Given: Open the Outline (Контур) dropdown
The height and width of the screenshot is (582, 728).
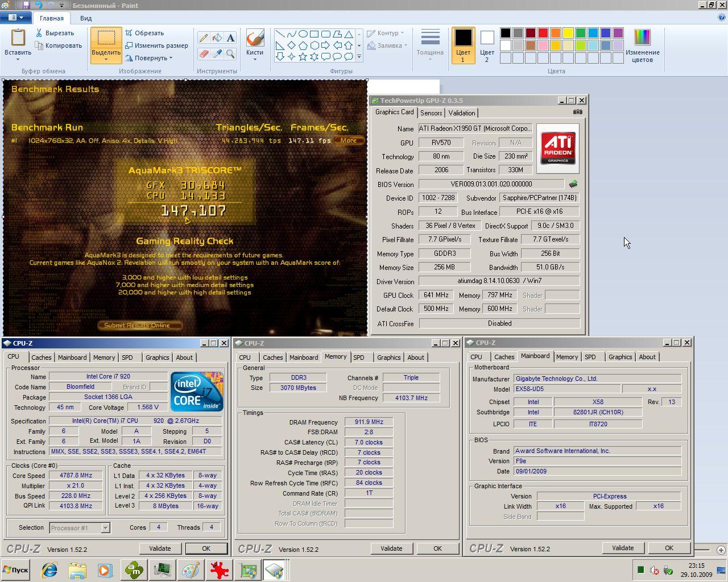Looking at the screenshot, I should point(386,33).
